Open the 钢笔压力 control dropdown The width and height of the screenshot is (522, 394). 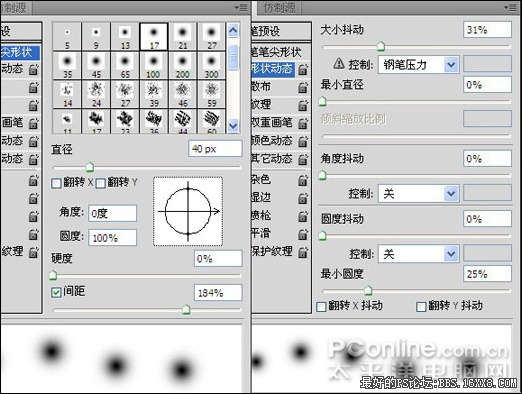(418, 65)
